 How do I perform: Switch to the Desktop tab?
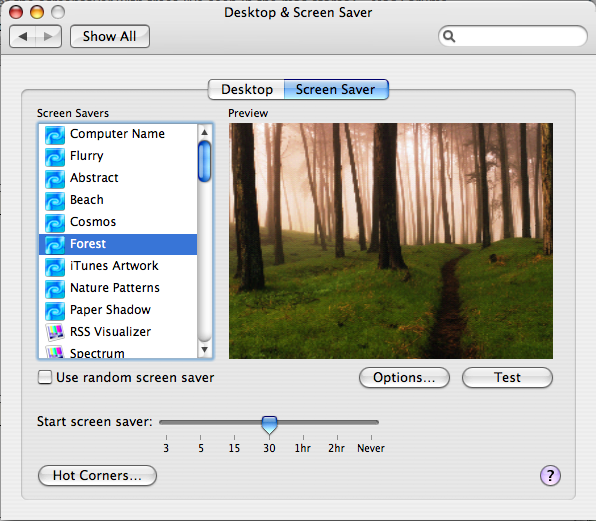[247, 90]
